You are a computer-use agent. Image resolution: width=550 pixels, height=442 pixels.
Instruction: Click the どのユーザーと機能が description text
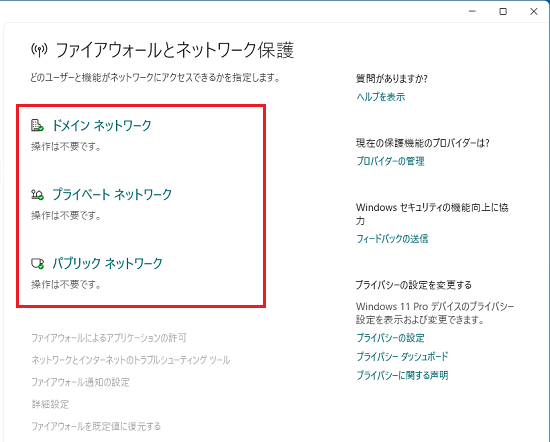[x=155, y=78]
